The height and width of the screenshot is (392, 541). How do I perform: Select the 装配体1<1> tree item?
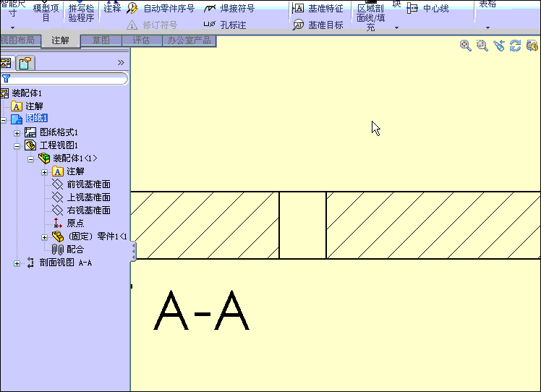[75, 158]
